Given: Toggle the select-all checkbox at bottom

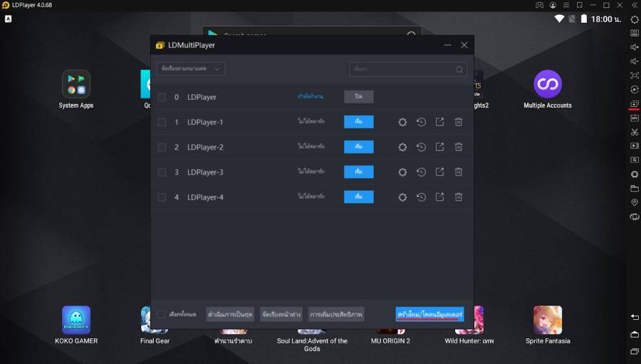Looking at the screenshot, I should pos(162,314).
